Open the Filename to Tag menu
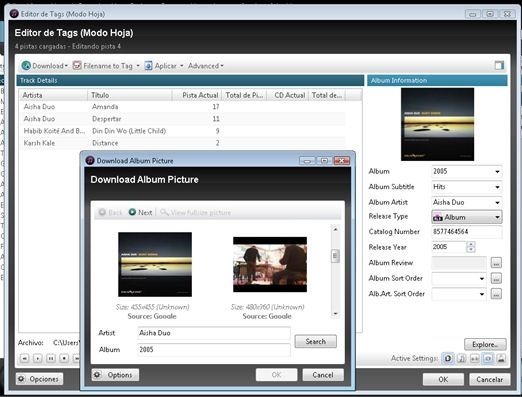 (106, 66)
